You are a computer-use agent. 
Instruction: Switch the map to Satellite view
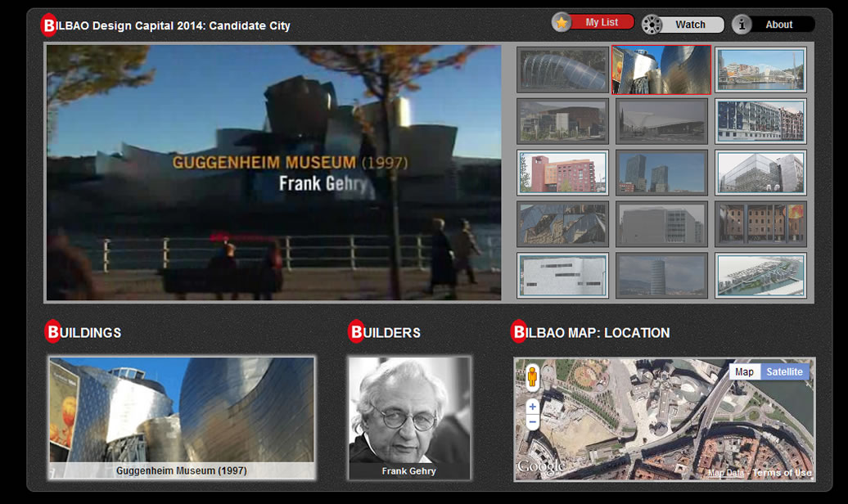[x=784, y=371]
